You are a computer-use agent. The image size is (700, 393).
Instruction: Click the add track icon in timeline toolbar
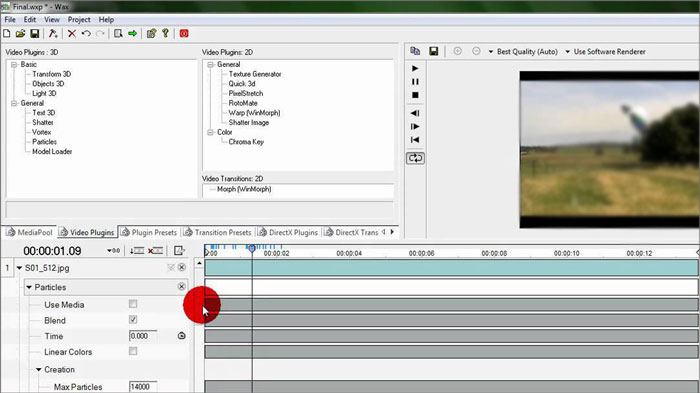pos(137,251)
